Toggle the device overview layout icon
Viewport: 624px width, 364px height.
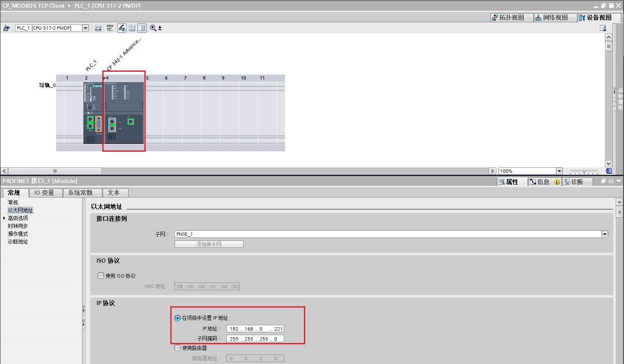[x=142, y=28]
